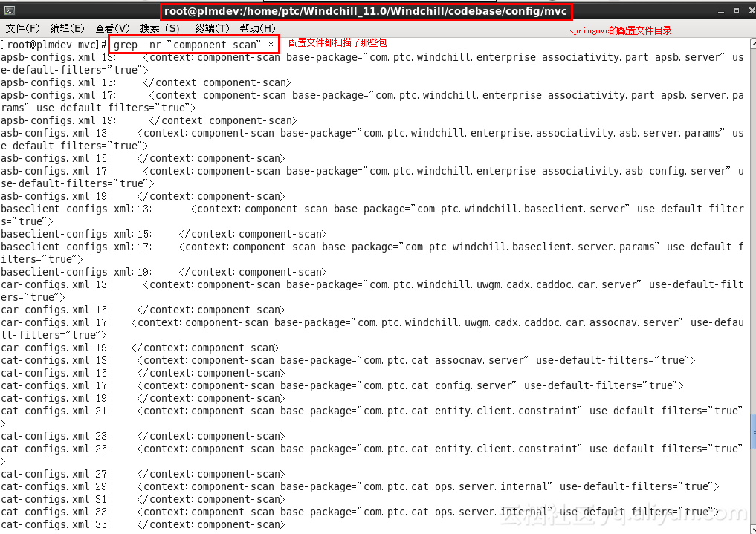Open the 终端(T) menu
This screenshot has height=534, width=756.
(x=212, y=28)
